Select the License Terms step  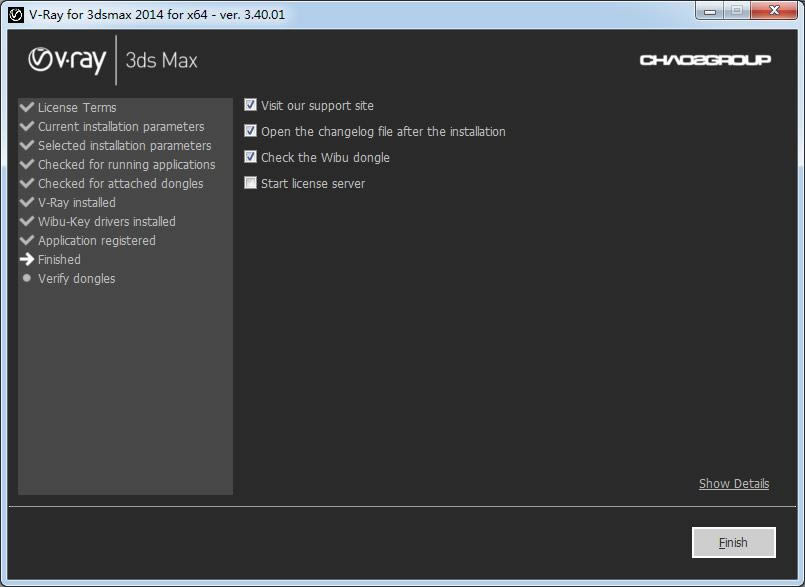click(x=77, y=107)
